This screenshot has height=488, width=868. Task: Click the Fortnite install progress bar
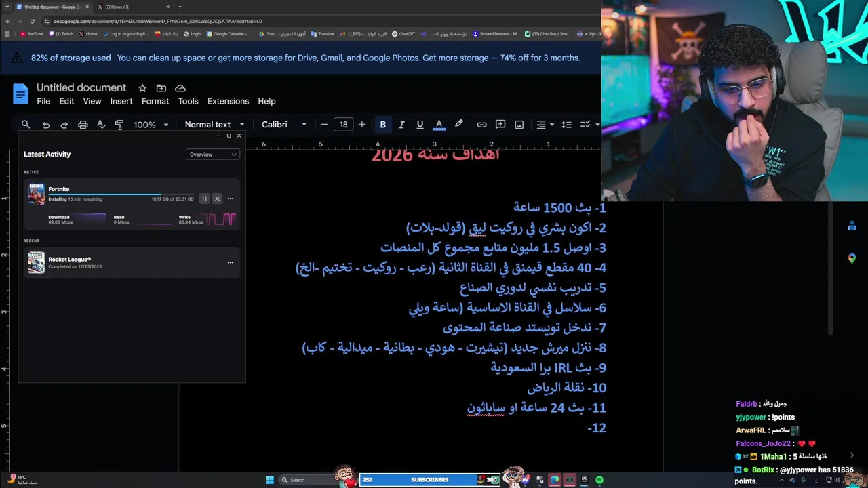pyautogui.click(x=121, y=195)
